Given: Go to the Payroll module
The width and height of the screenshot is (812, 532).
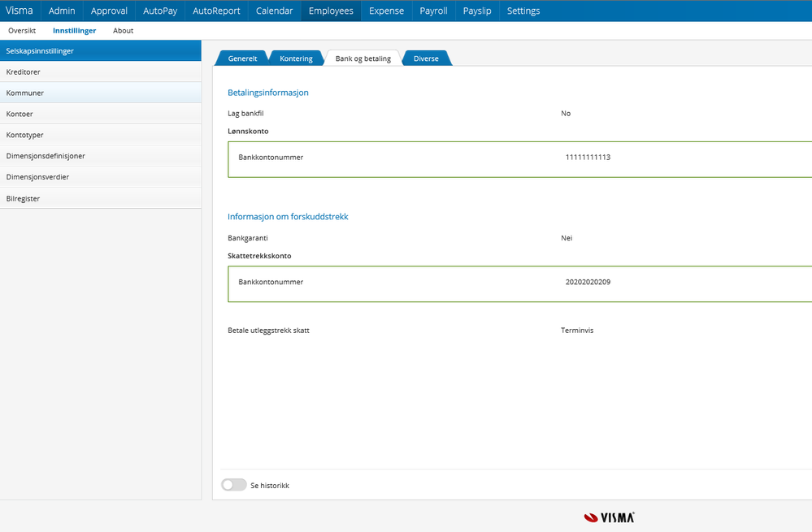Looking at the screenshot, I should pyautogui.click(x=433, y=11).
